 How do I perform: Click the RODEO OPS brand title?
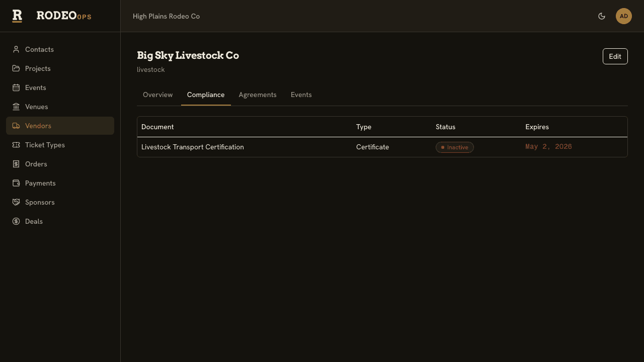64,16
